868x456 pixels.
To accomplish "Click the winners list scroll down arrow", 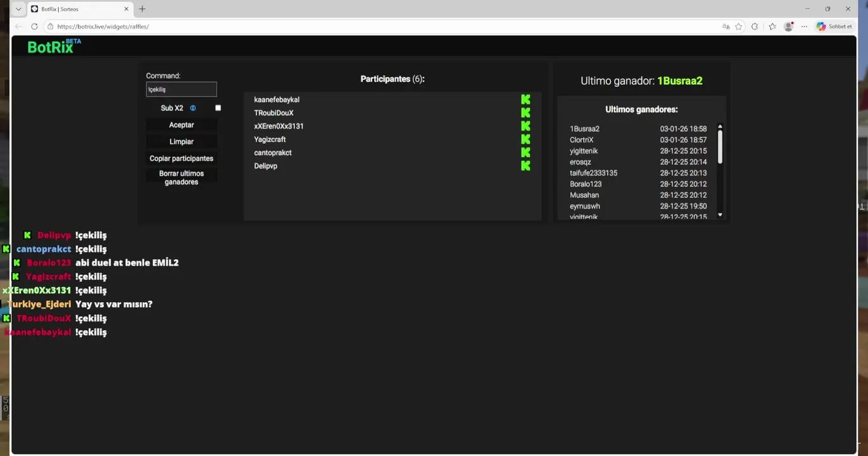I will coord(720,215).
